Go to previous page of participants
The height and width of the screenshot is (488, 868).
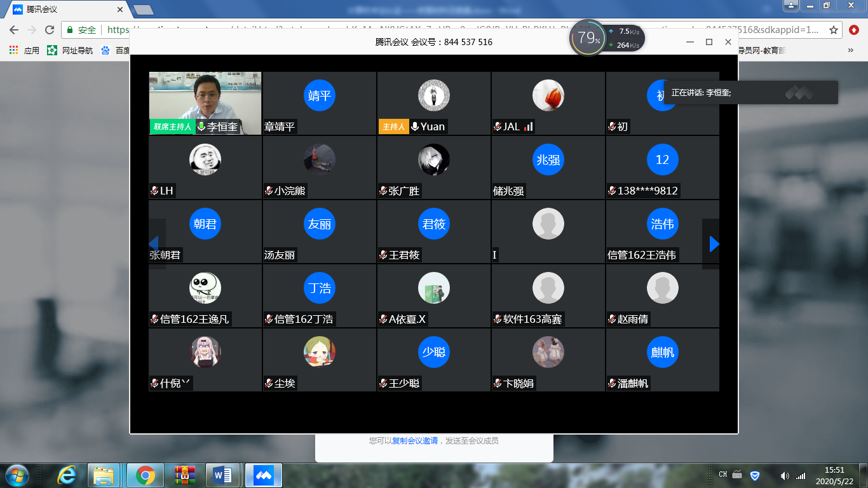[x=153, y=244]
